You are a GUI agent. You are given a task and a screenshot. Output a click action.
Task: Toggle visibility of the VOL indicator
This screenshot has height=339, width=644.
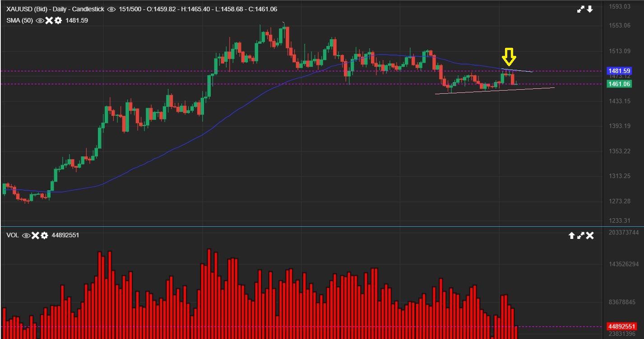click(26, 235)
